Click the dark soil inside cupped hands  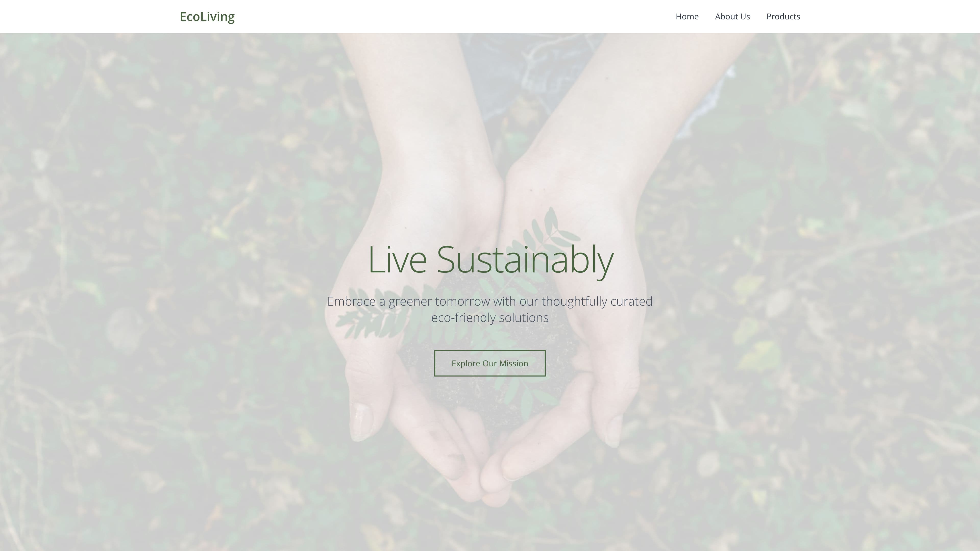coord(491,388)
